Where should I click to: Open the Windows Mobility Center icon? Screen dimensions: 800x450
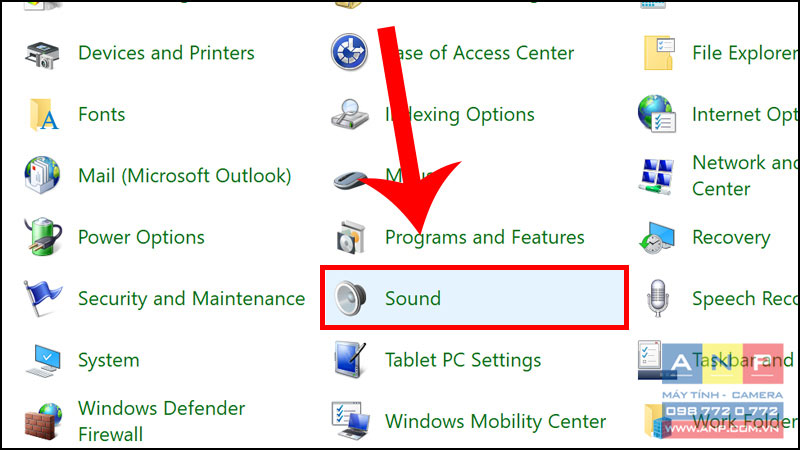pyautogui.click(x=350, y=421)
